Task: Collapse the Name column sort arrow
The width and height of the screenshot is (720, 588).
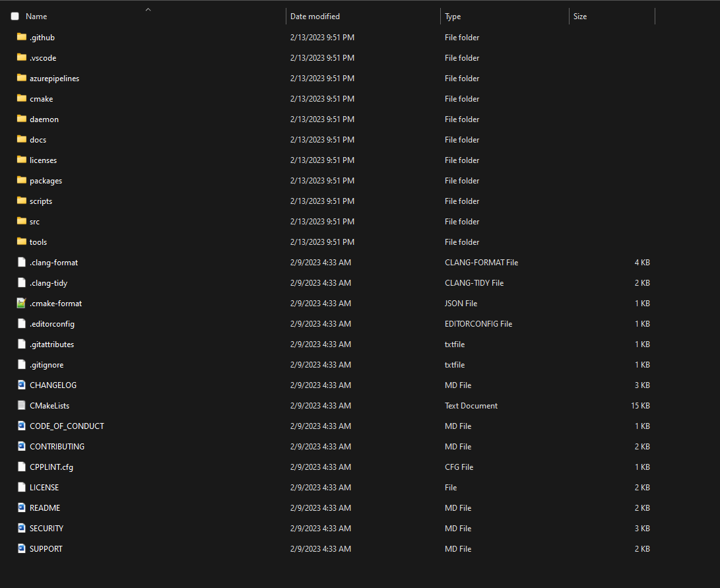Action: 148,9
